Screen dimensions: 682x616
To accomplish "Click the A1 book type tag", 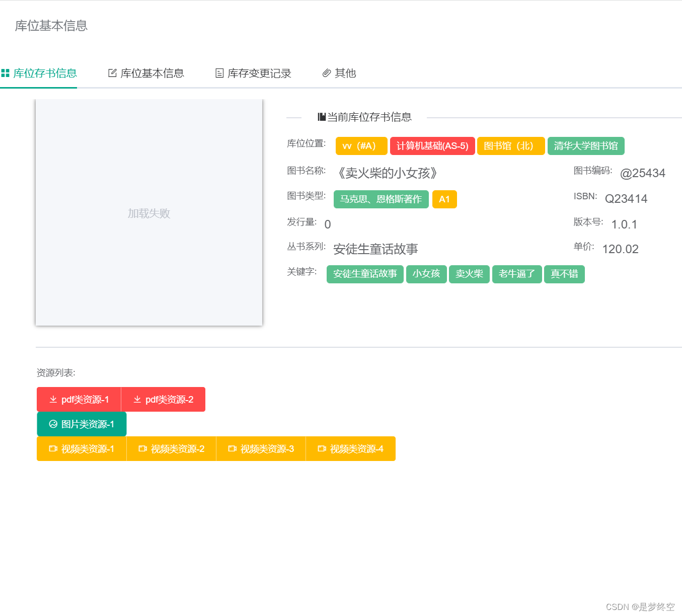I will click(444, 199).
